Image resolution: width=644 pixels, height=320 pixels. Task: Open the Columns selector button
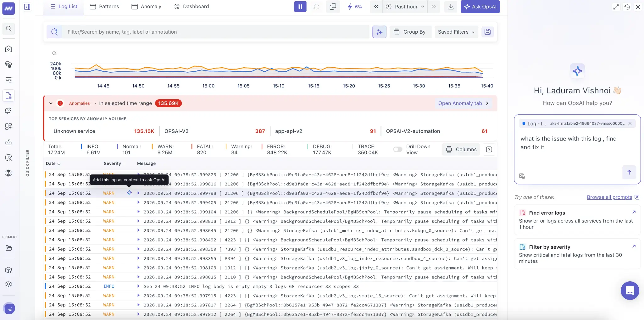[461, 149]
